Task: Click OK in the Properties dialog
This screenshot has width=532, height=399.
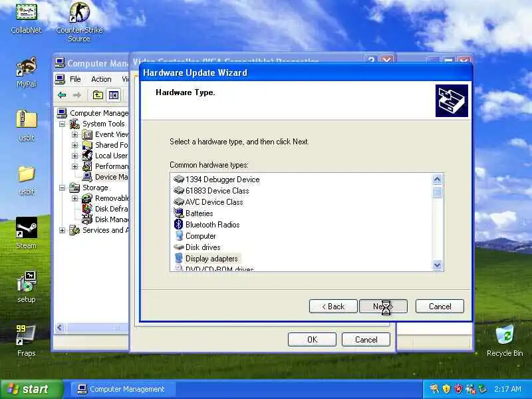Action: coord(312,340)
